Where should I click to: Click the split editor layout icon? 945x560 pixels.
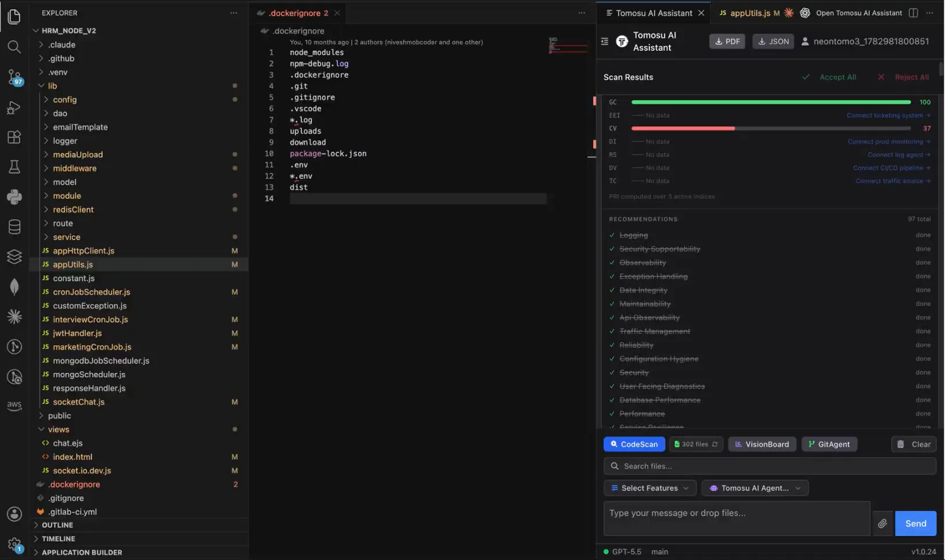(913, 13)
